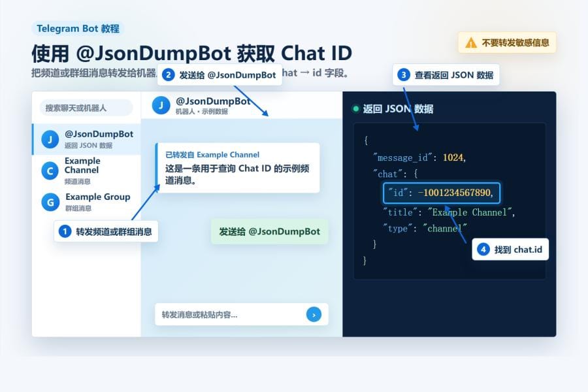The height and width of the screenshot is (392, 588).
Task: Click the C avatar of Example Channel
Action: [x=50, y=171]
